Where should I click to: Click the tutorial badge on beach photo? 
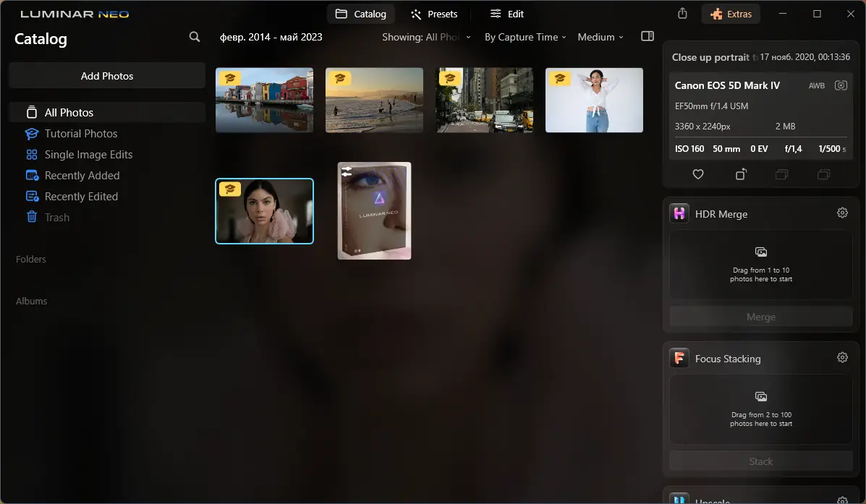[x=339, y=78]
